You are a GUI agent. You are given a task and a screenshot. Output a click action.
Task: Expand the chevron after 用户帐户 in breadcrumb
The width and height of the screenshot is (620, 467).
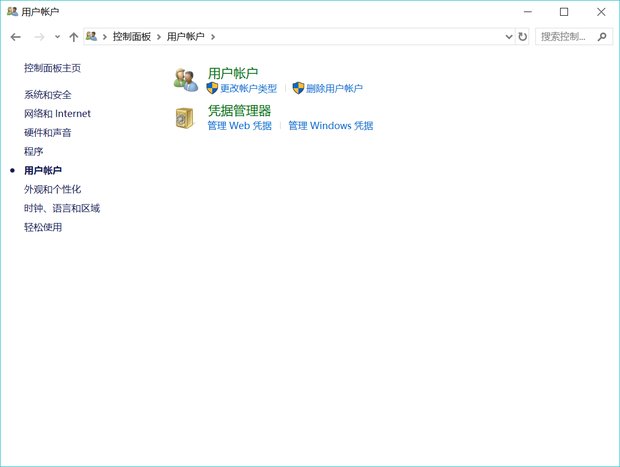click(x=213, y=37)
